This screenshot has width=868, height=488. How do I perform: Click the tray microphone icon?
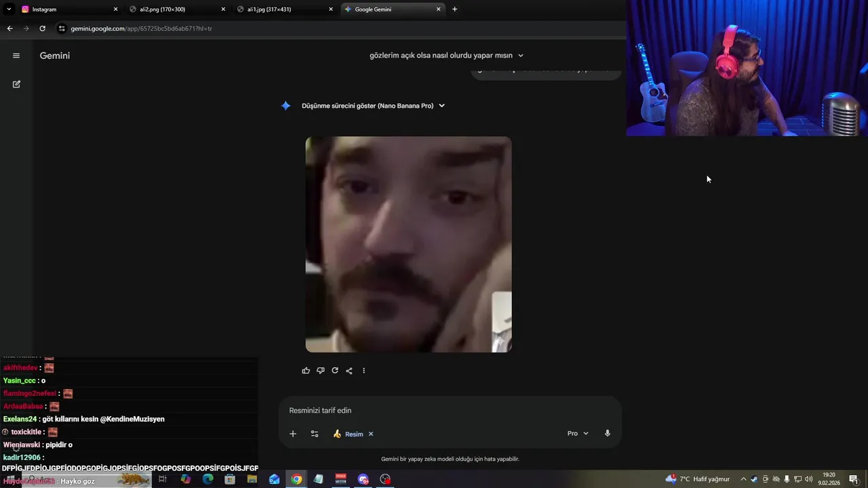tap(787, 479)
